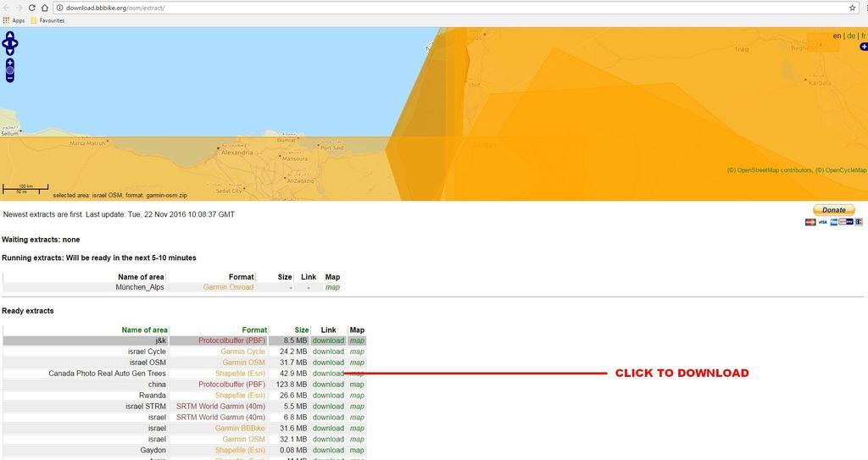Download Canada Photo Real Auto Gen Trees
Screen dimensions: 868x460
pyautogui.click(x=328, y=374)
